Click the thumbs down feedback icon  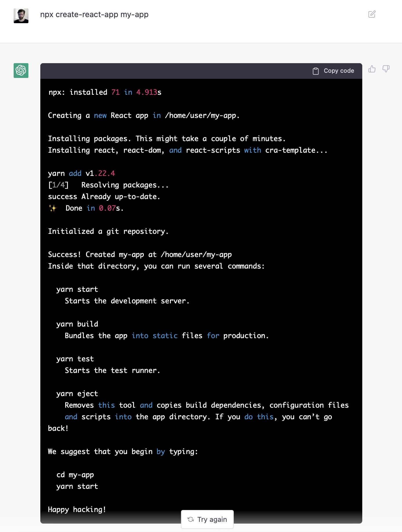tap(386, 69)
